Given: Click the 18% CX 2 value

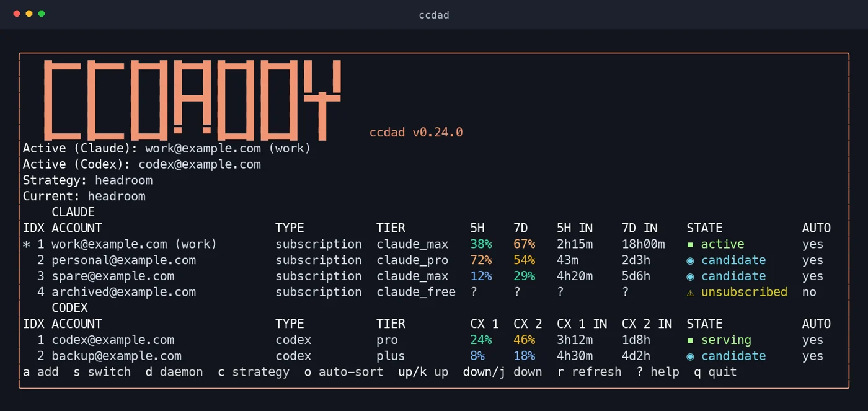Looking at the screenshot, I should pyautogui.click(x=525, y=356).
